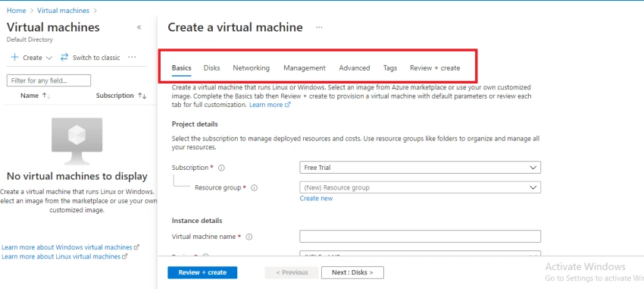
Task: Open the ellipsis beside Create a virtual machine title
Action: (x=319, y=27)
